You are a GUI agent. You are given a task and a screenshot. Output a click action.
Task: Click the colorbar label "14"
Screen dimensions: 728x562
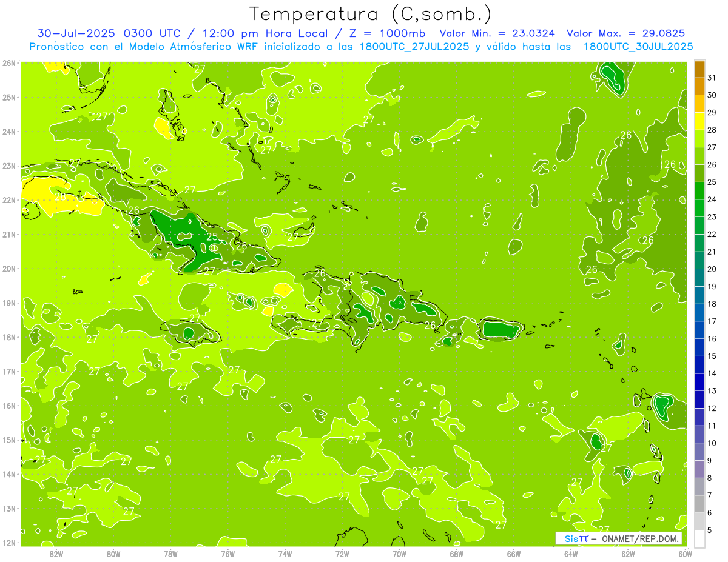(712, 373)
